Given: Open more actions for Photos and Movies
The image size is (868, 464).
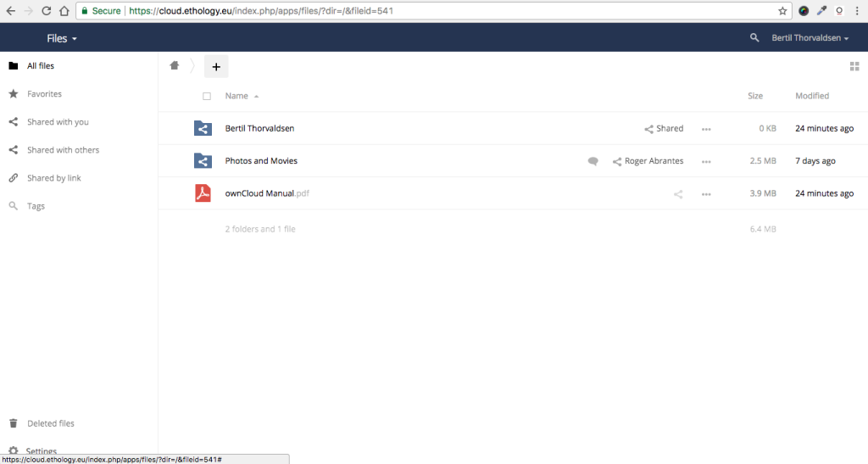Looking at the screenshot, I should point(706,162).
